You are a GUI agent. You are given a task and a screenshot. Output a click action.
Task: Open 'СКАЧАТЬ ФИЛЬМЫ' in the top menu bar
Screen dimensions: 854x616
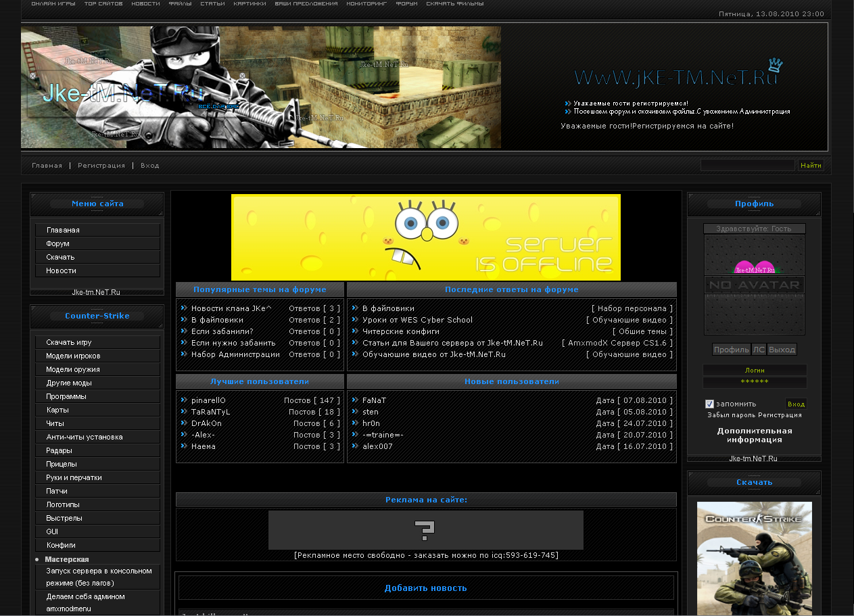point(455,4)
